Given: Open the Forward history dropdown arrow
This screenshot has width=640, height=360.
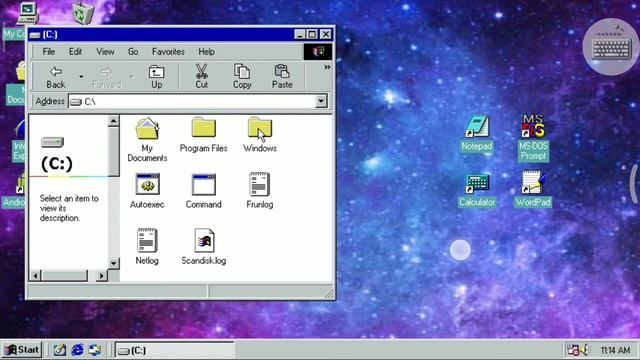Looking at the screenshot, I should pyautogui.click(x=131, y=77).
